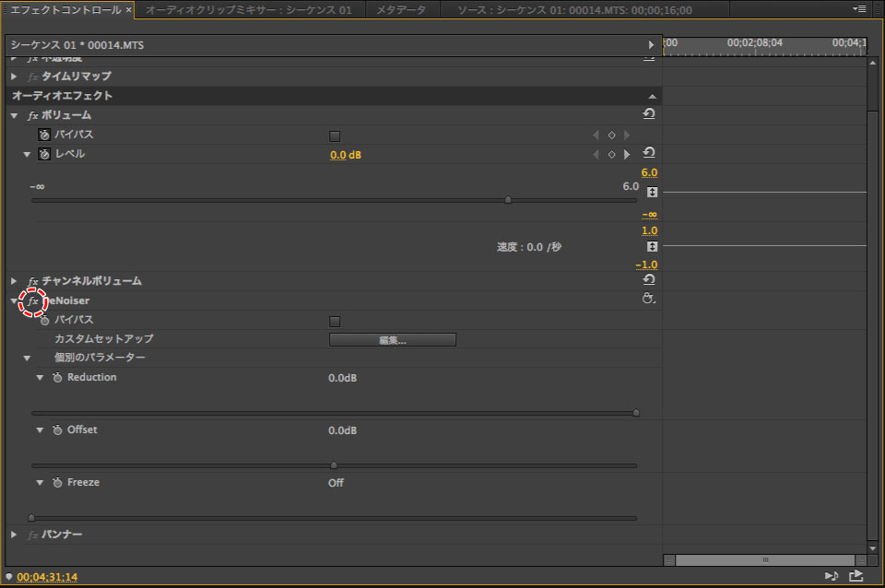Toggle the DeNoiser fx effect icon
The image size is (885, 588).
coord(33,301)
